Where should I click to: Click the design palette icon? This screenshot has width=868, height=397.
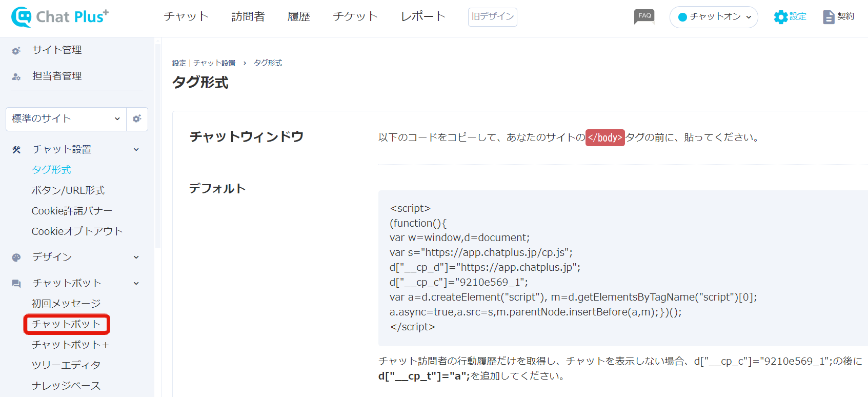[16, 257]
